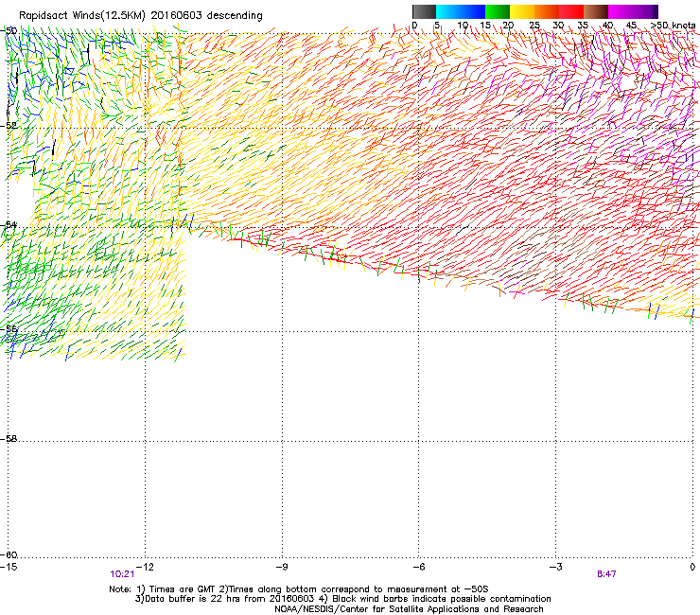Click the '-12' longitude axis label
The image size is (700, 615).
(145, 567)
